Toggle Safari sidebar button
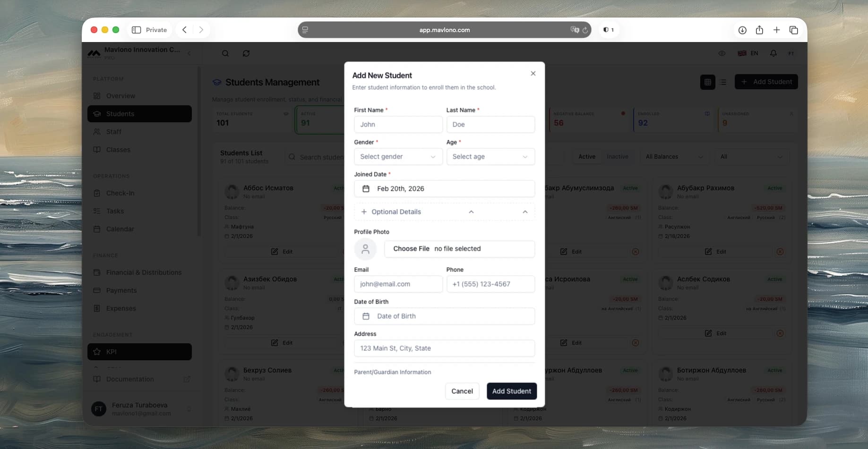868x449 pixels. pyautogui.click(x=137, y=30)
